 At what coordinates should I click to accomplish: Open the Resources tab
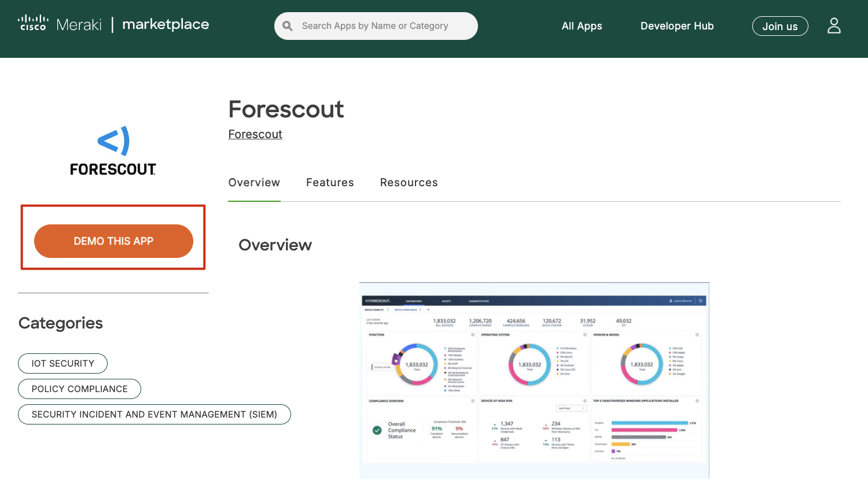[x=409, y=182]
